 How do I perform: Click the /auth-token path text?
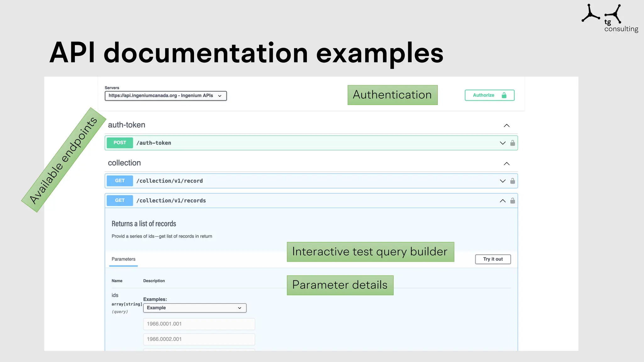coord(154,143)
